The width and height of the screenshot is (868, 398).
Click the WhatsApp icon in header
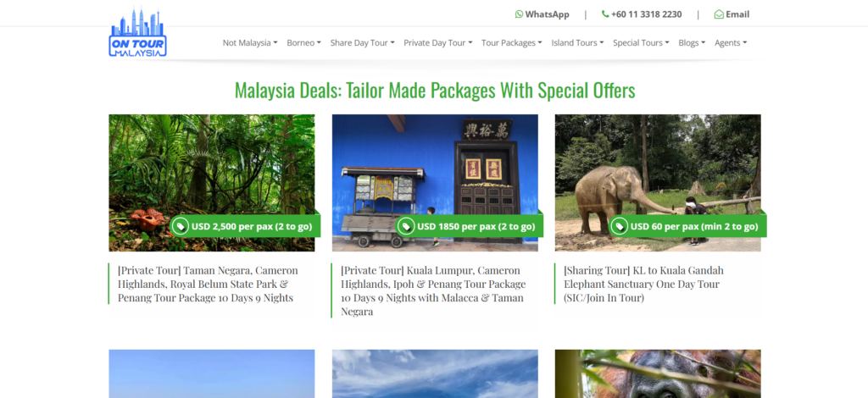tap(519, 14)
